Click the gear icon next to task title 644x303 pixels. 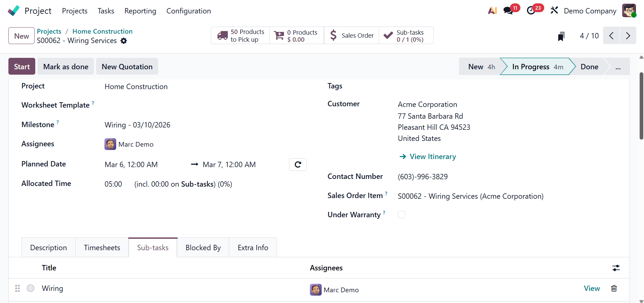tap(124, 41)
